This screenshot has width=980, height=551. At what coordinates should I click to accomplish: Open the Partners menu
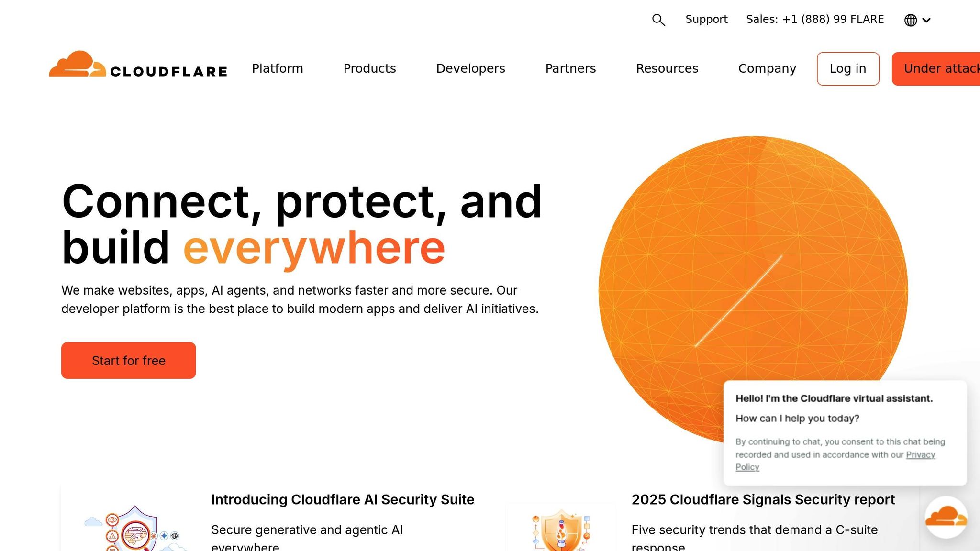pos(570,68)
